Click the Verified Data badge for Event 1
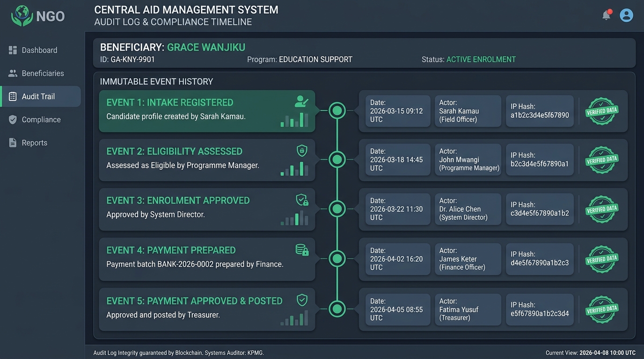This screenshot has width=644, height=359. click(x=602, y=111)
